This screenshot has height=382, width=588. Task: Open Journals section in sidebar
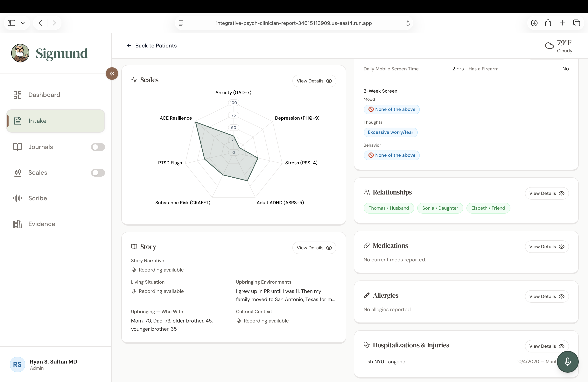(40, 147)
